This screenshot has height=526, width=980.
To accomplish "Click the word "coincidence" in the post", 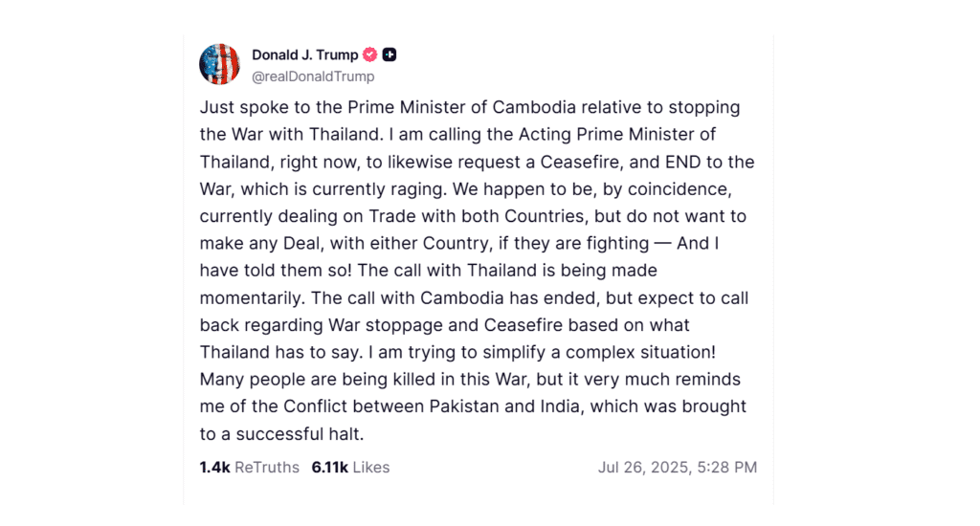I will (x=661, y=189).
